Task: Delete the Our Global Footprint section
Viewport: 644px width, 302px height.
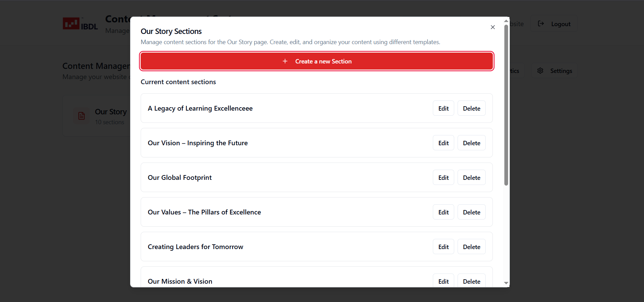Action: click(471, 177)
